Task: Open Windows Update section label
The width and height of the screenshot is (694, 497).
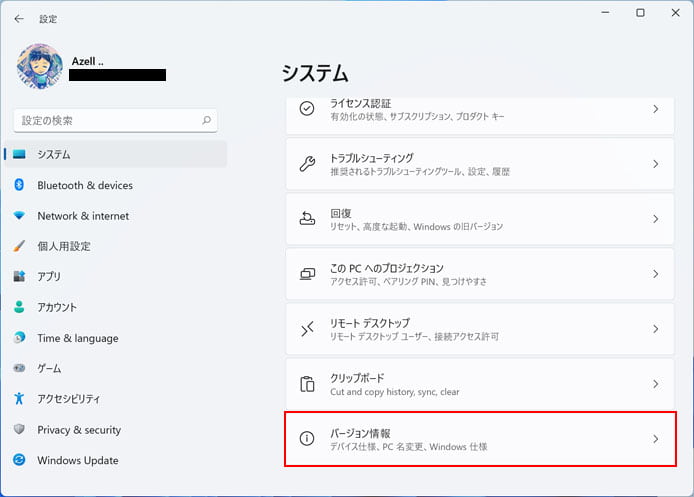Action: (x=78, y=460)
